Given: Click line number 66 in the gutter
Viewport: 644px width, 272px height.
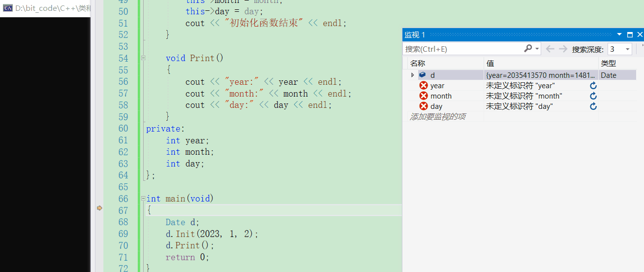Looking at the screenshot, I should (123, 199).
